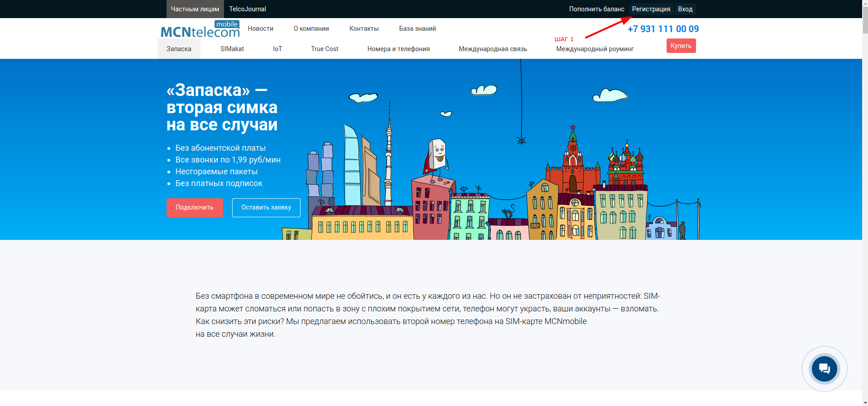Open the Контакты menu item
Screen dimensions: 868x406
pyautogui.click(x=364, y=29)
